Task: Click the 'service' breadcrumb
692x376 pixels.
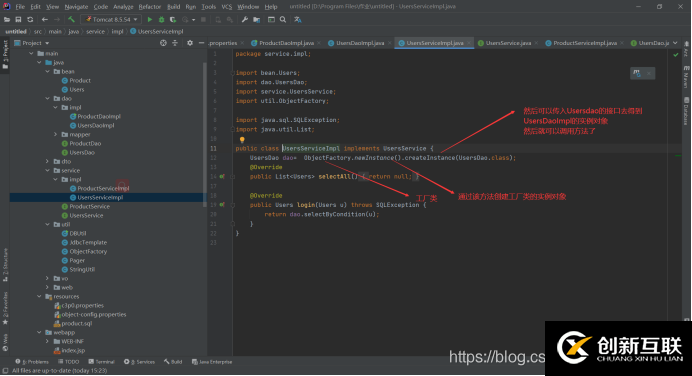Action: tap(95, 32)
